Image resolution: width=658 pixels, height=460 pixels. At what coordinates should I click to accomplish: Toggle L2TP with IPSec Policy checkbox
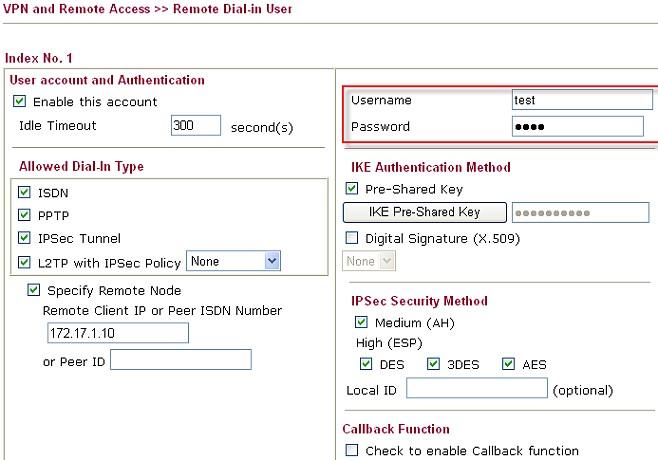point(24,263)
